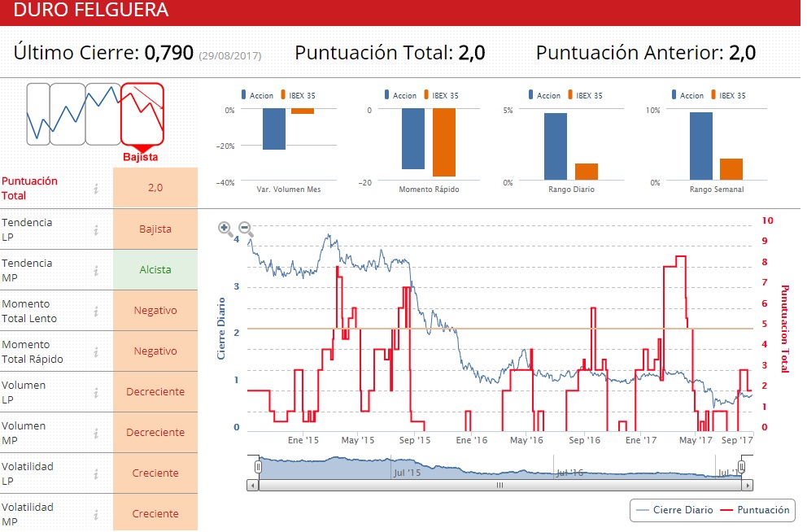The image size is (807, 532).
Task: Click the DURO FELGUERA header title
Action: (90, 10)
